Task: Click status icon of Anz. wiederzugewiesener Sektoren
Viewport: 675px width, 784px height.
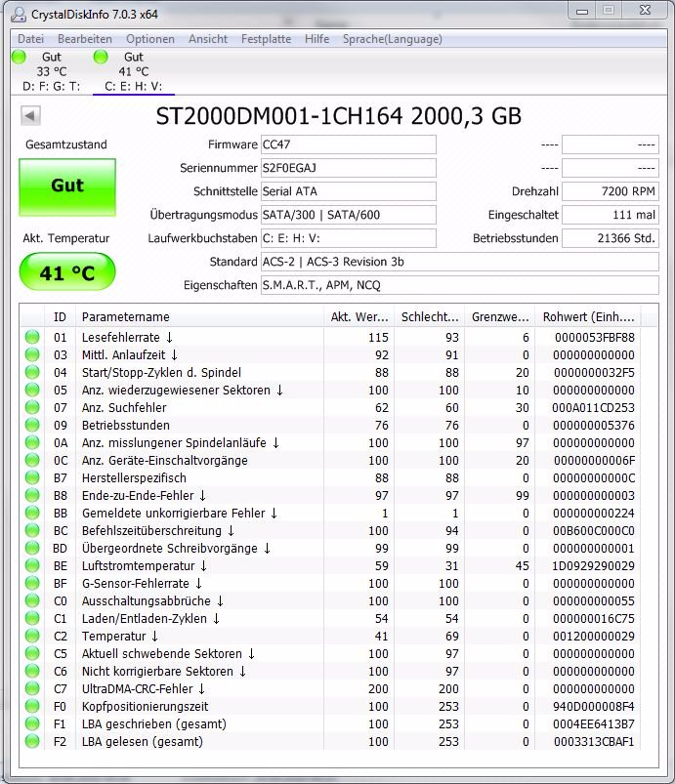Action: [32, 390]
